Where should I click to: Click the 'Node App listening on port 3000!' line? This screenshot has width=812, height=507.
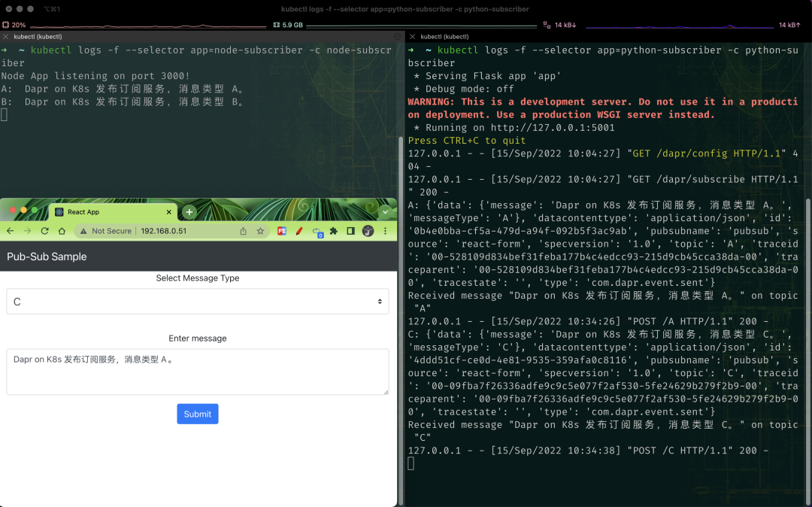tap(95, 76)
